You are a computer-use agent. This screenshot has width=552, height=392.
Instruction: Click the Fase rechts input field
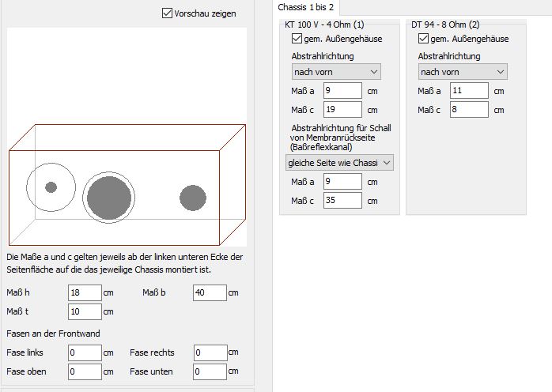[x=210, y=352]
